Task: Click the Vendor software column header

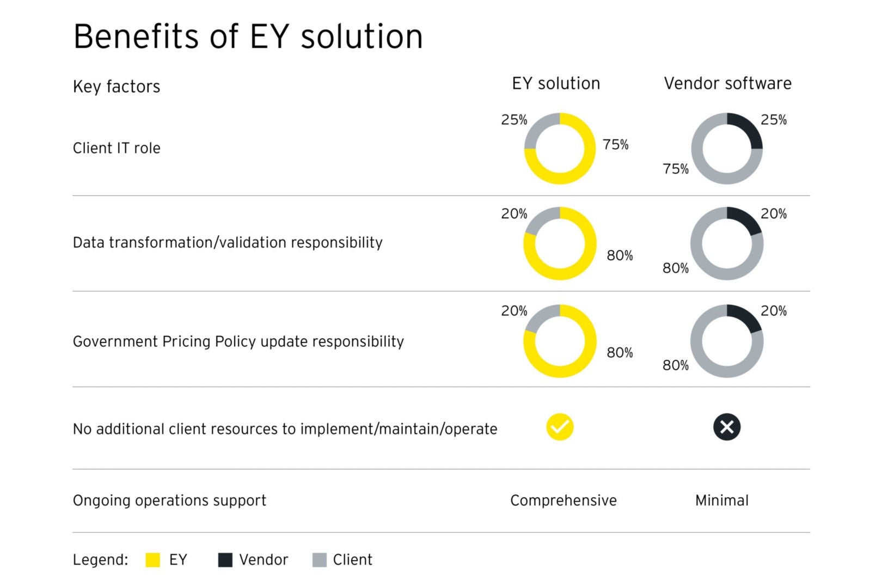Action: click(727, 83)
